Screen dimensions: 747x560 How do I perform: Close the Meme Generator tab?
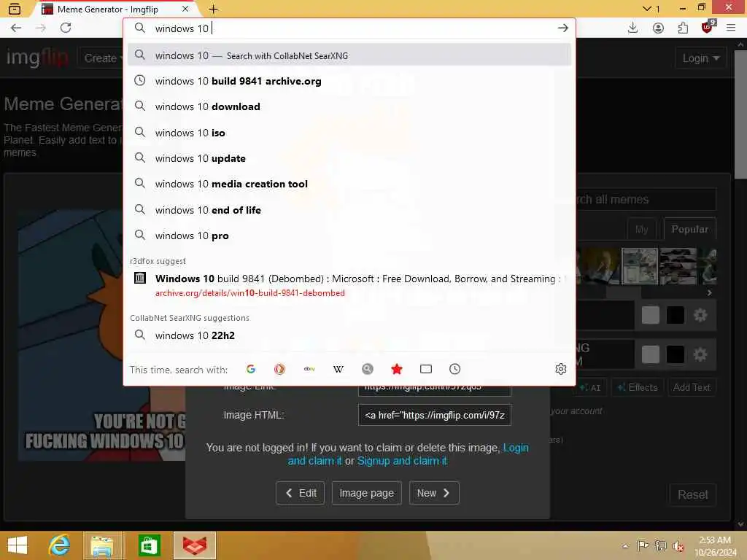[x=185, y=9]
